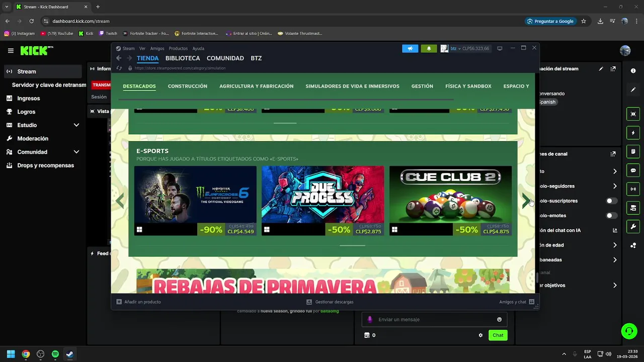
Task: Edit stream information pencil icon
Action: coord(601,69)
